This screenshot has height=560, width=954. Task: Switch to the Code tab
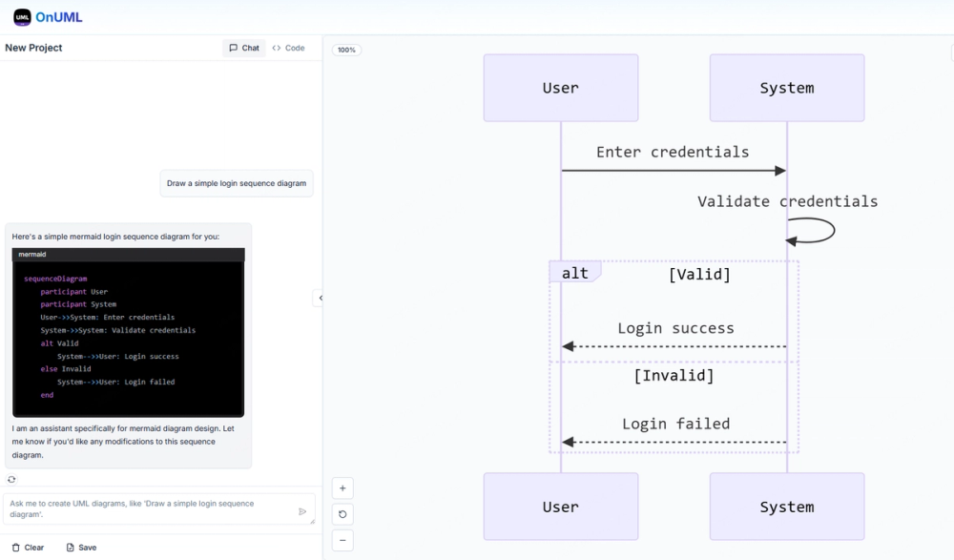290,47
